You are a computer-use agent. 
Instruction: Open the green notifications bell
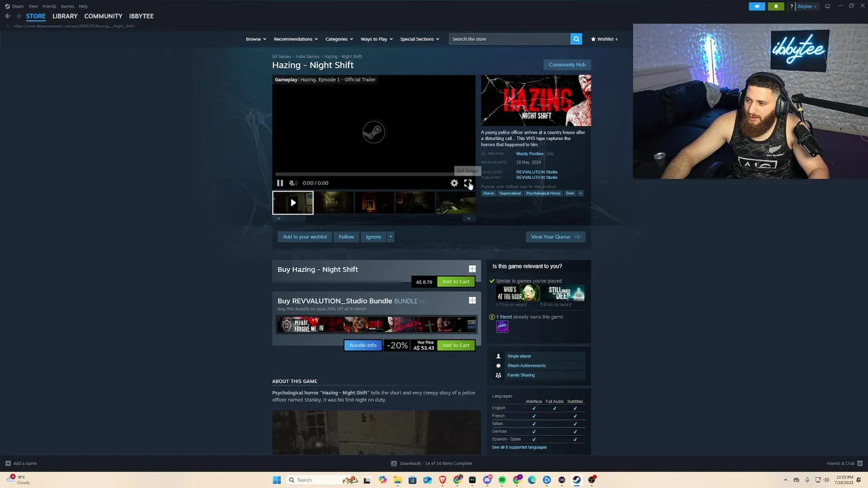776,6
